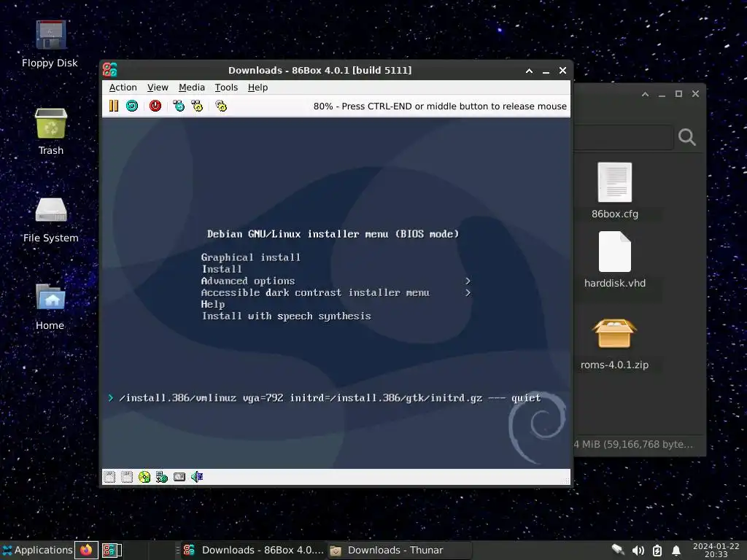This screenshot has width=747, height=560.
Task: Expand the Accessible dark contrast submenu arrow
Action: point(468,293)
